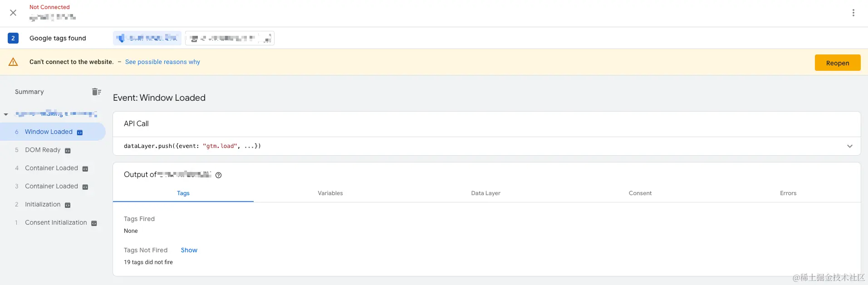
Task: Expand the API Call dataLayer.push chevron
Action: tap(849, 146)
